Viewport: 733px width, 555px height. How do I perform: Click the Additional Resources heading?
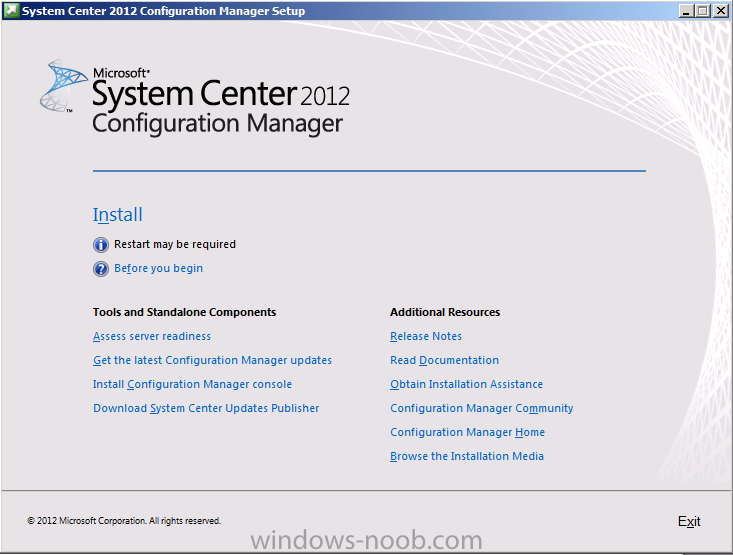coord(445,312)
